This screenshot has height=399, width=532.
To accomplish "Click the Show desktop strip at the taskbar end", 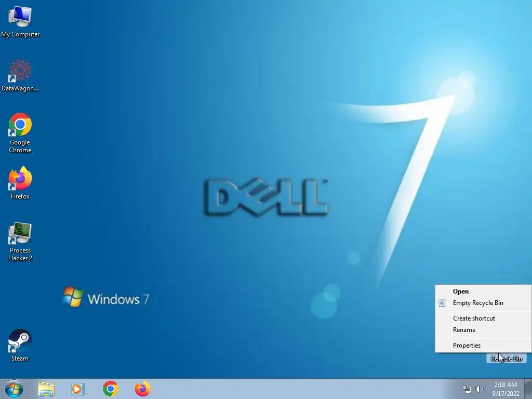I will pyautogui.click(x=528, y=389).
